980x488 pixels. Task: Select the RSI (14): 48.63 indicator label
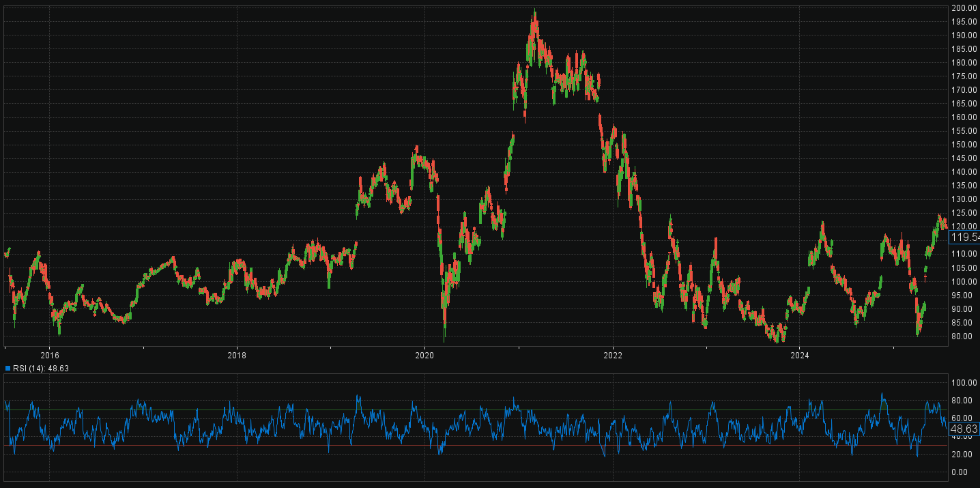click(41, 368)
